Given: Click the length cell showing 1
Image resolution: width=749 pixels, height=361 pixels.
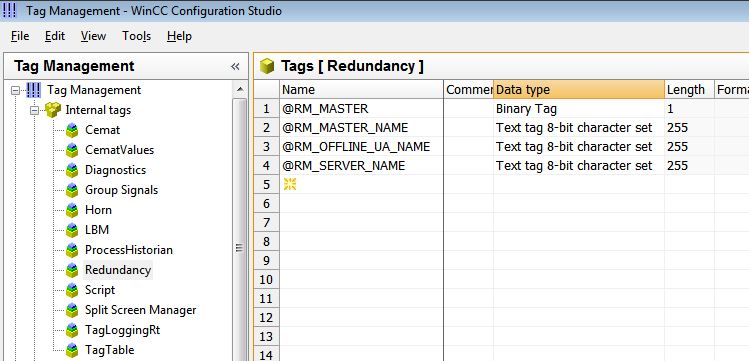Looking at the screenshot, I should 689,109.
